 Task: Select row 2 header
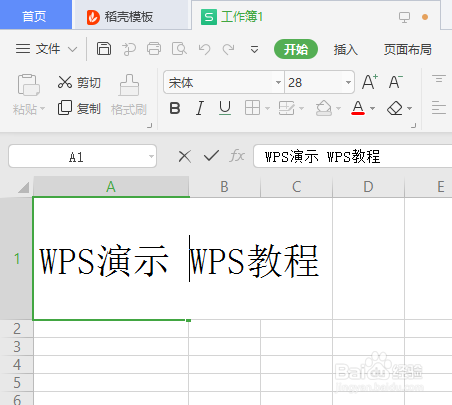[16, 329]
